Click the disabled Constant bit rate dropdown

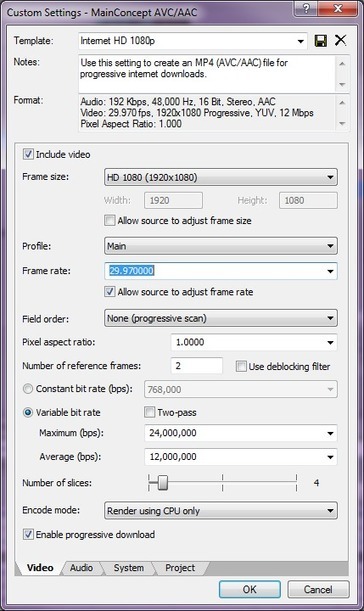click(241, 389)
